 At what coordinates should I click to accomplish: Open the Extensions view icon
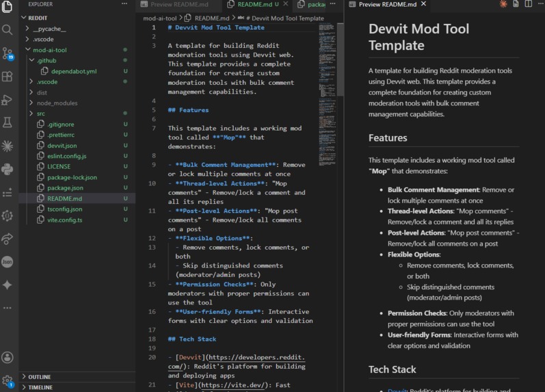8,76
